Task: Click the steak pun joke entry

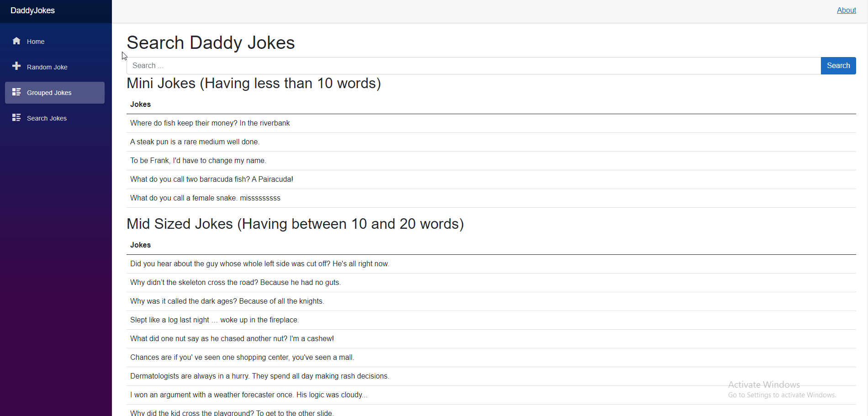Action: pos(194,142)
